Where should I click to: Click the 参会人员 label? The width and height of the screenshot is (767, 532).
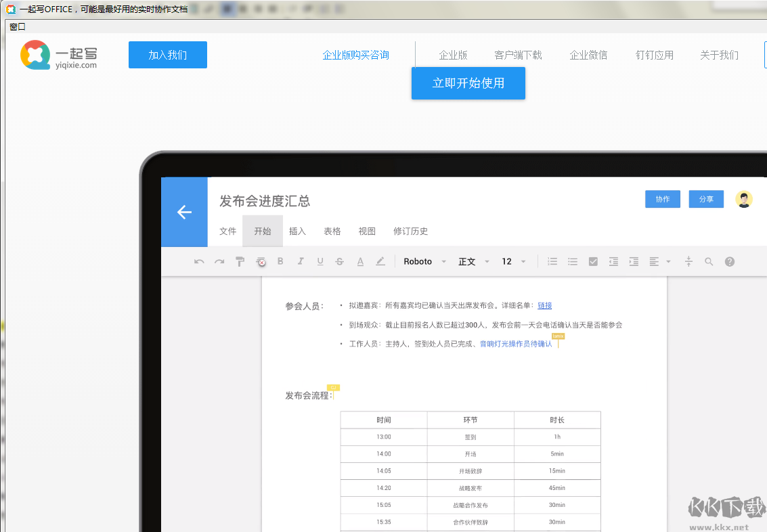pos(304,306)
